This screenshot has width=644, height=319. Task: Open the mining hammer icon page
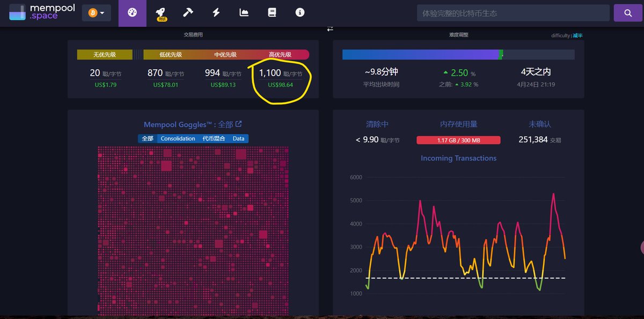pos(188,13)
